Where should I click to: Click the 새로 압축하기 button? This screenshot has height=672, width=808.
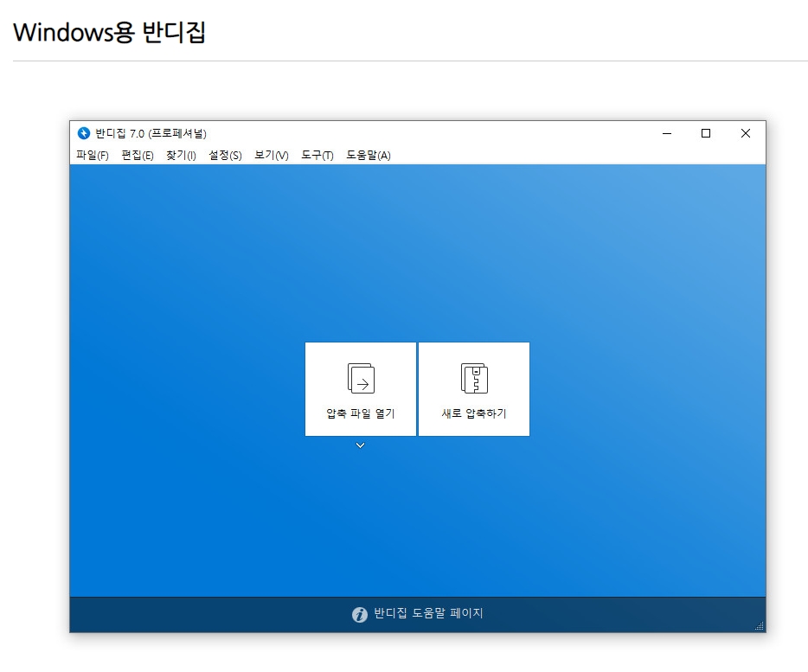[474, 389]
